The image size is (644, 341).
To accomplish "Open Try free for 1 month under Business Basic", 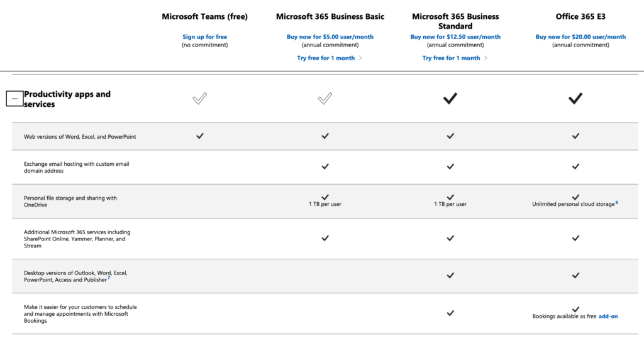I will pos(326,58).
